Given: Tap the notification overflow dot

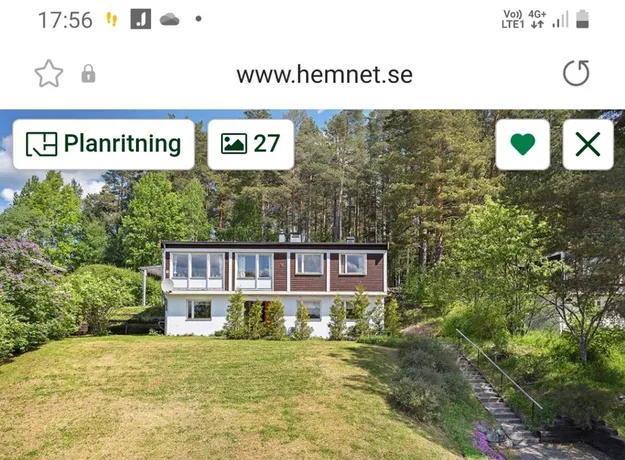Looking at the screenshot, I should click(198, 19).
